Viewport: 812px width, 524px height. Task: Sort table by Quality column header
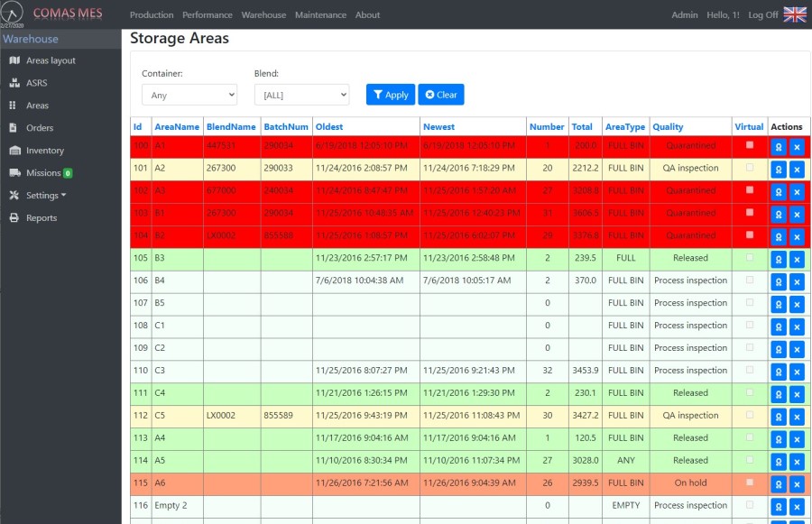[668, 127]
